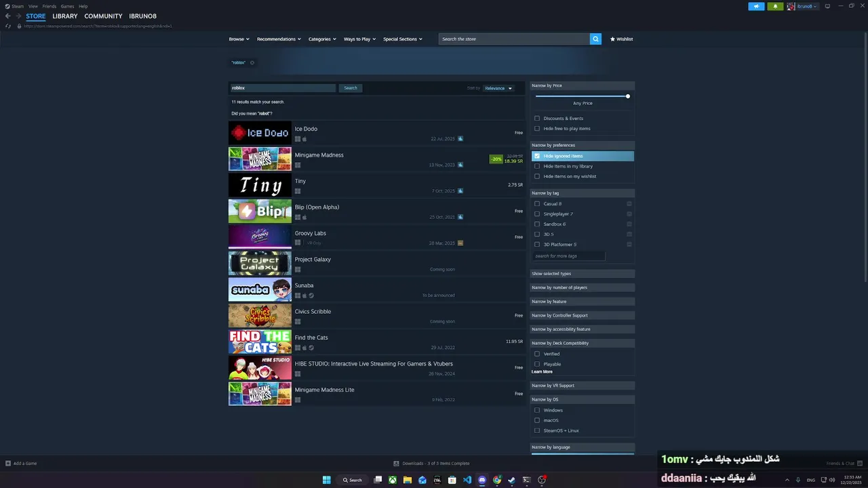The image size is (868, 488).
Task: Open the Special Sections dropdown
Action: click(403, 39)
